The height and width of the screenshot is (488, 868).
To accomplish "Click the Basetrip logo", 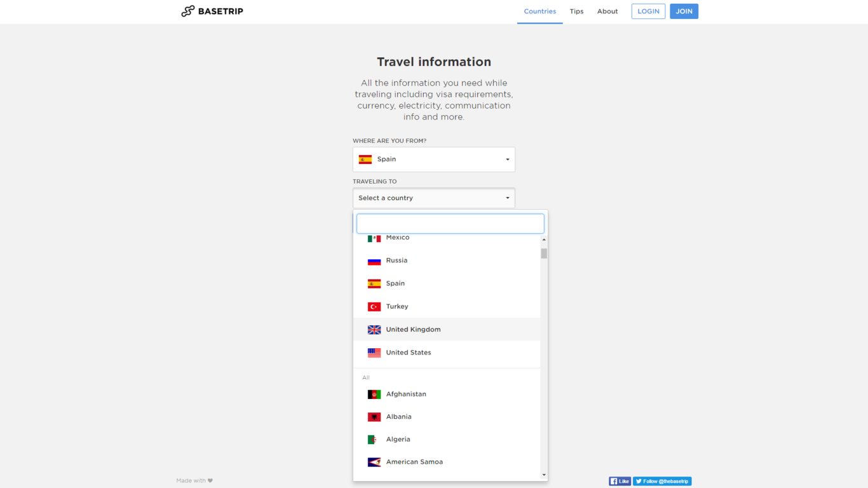I will point(212,11).
